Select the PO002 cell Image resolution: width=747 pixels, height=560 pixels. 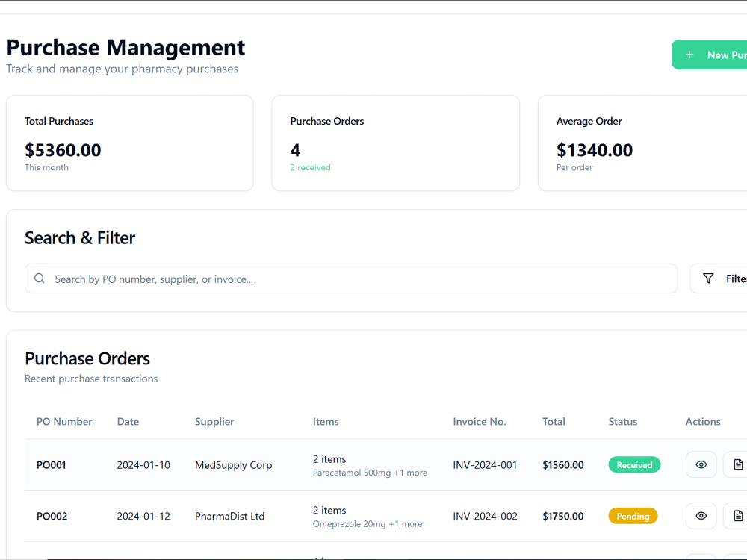click(52, 516)
